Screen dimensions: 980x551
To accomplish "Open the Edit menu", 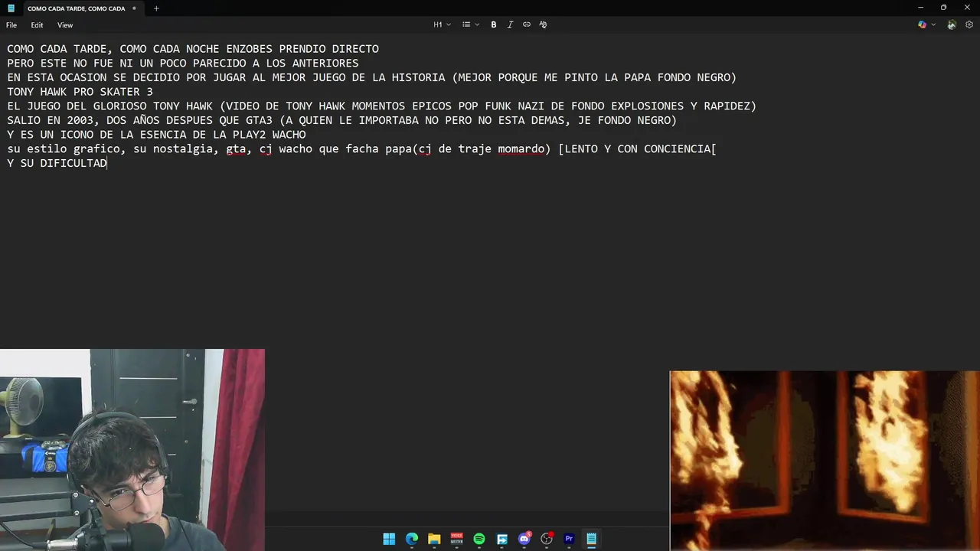I will (x=37, y=25).
